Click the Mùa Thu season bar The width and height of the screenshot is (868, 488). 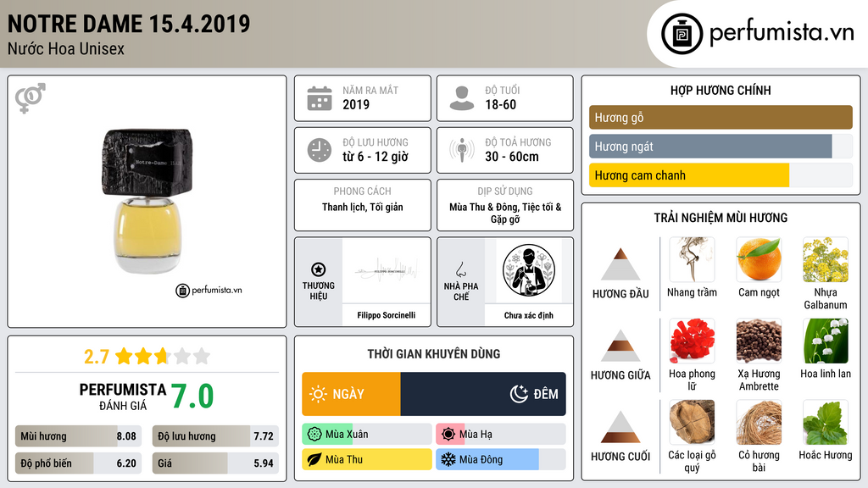click(x=367, y=459)
